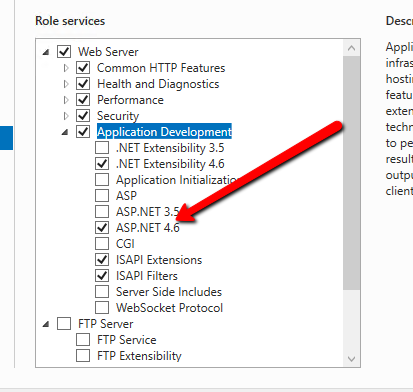This screenshot has height=392, width=413.
Task: Uncheck ISAPI Filters checkbox
Action: point(102,276)
